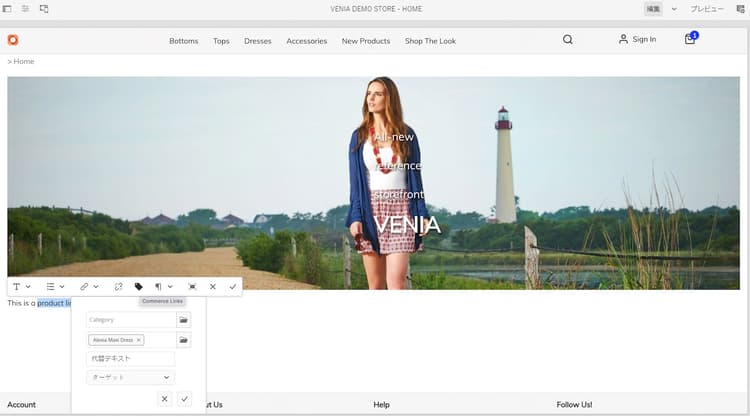
Task: Open the storefront search icon
Action: pyautogui.click(x=568, y=40)
